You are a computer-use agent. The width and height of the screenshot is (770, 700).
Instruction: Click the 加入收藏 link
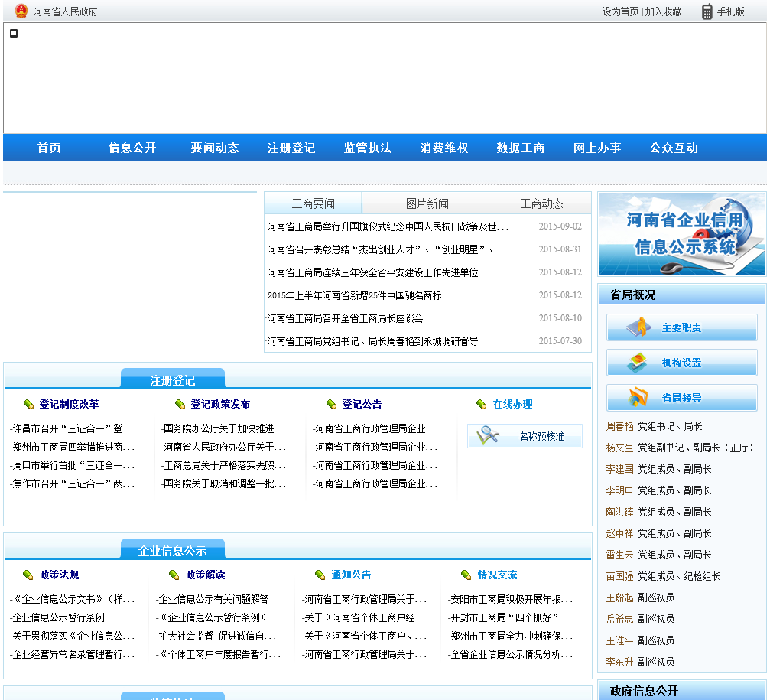(x=663, y=11)
